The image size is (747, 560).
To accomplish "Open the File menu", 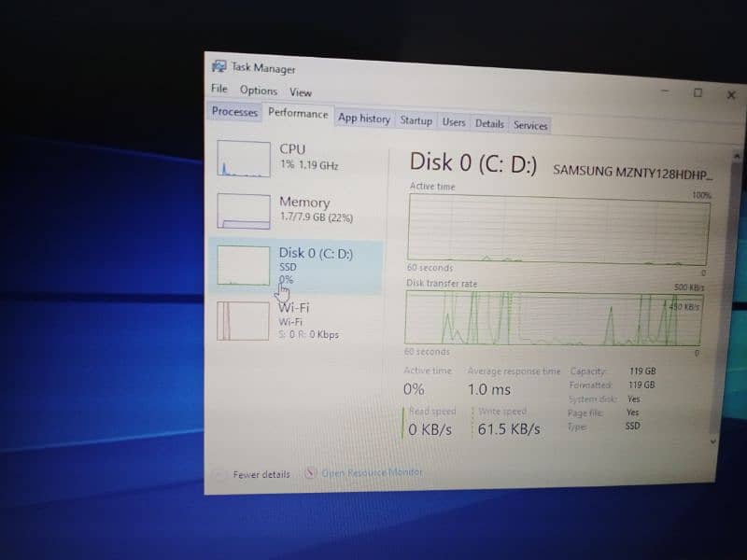I will coord(219,90).
